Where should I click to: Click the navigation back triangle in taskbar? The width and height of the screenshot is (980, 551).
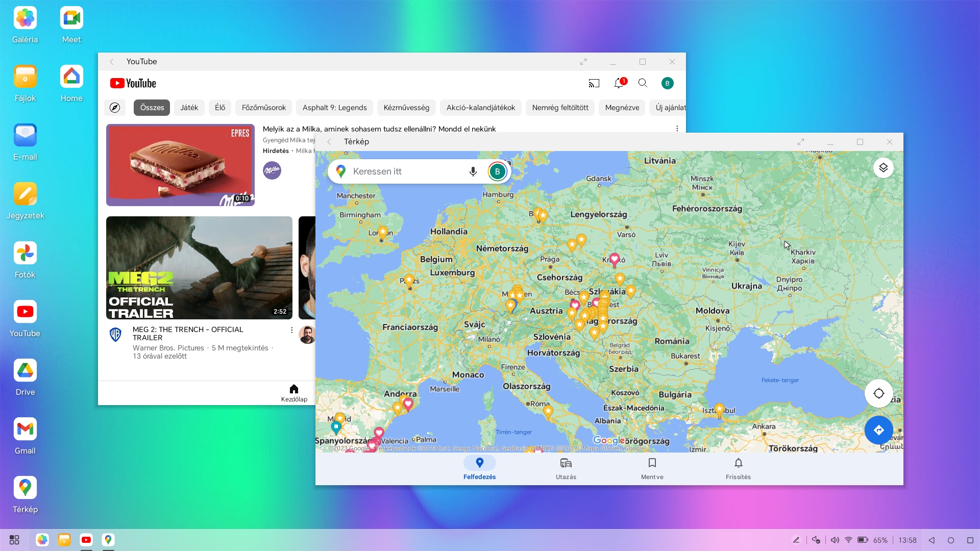coord(932,540)
